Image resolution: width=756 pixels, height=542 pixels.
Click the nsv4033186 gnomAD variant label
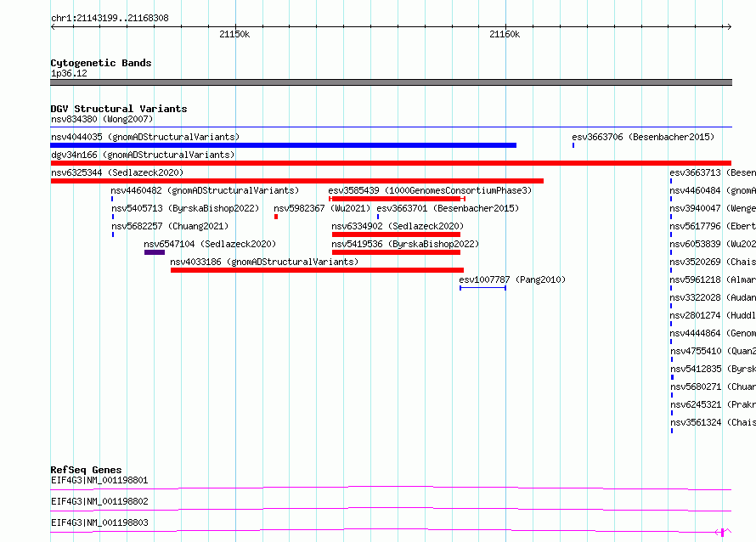pyautogui.click(x=264, y=262)
